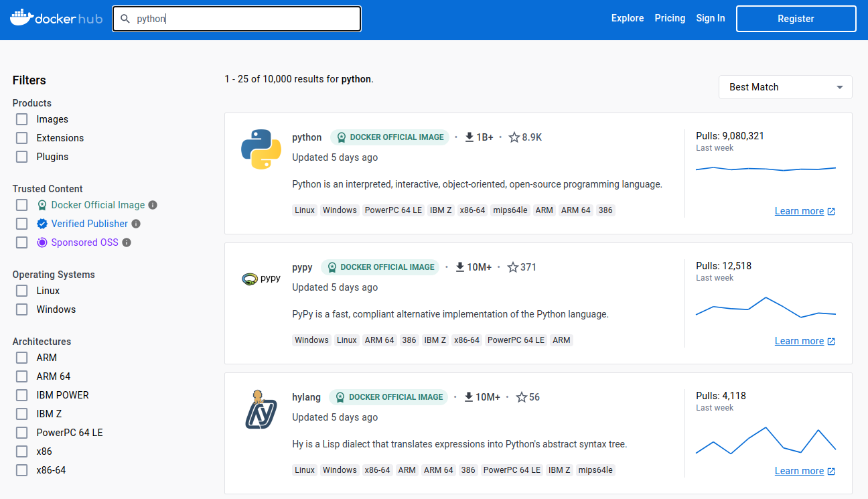Check the Linux operating system filter
The width and height of the screenshot is (868, 499).
point(22,291)
